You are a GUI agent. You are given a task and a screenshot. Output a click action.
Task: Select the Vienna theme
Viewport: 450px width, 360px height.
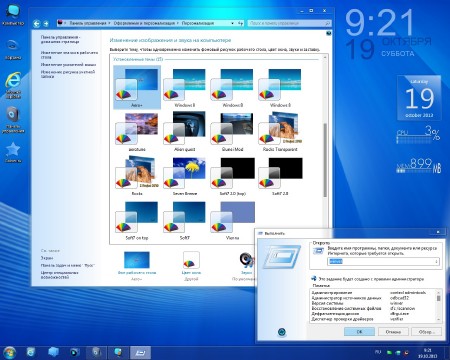tap(232, 220)
